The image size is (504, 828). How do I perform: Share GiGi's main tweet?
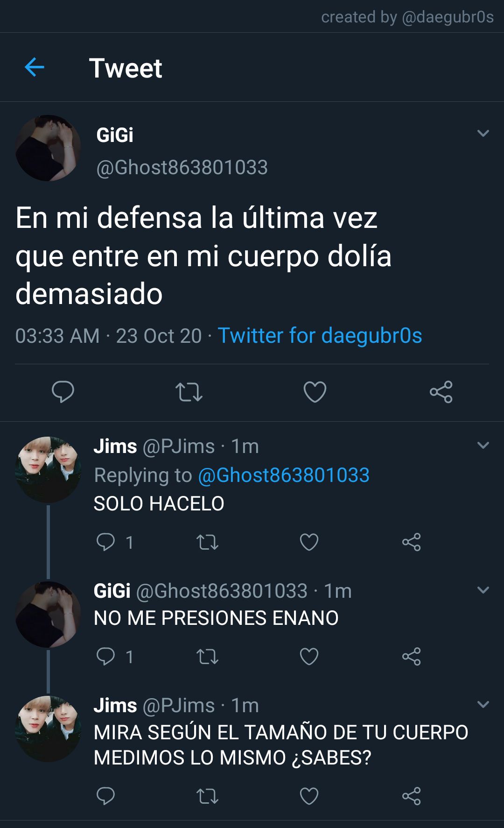tap(441, 392)
